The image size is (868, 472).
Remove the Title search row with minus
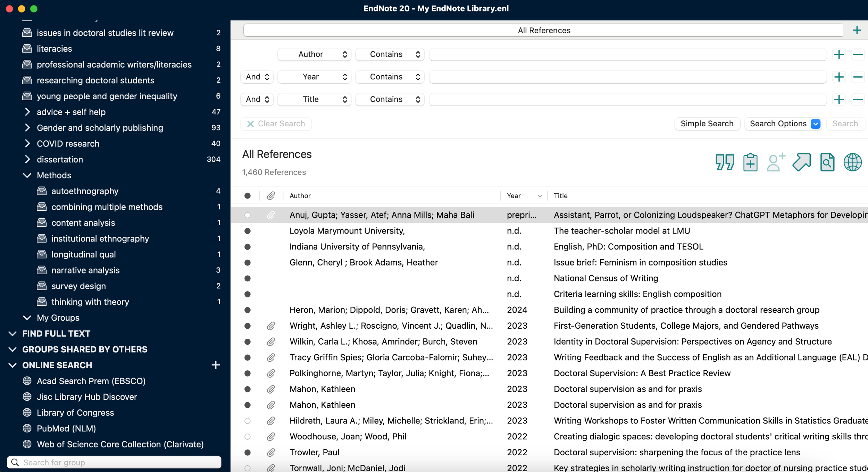point(858,100)
